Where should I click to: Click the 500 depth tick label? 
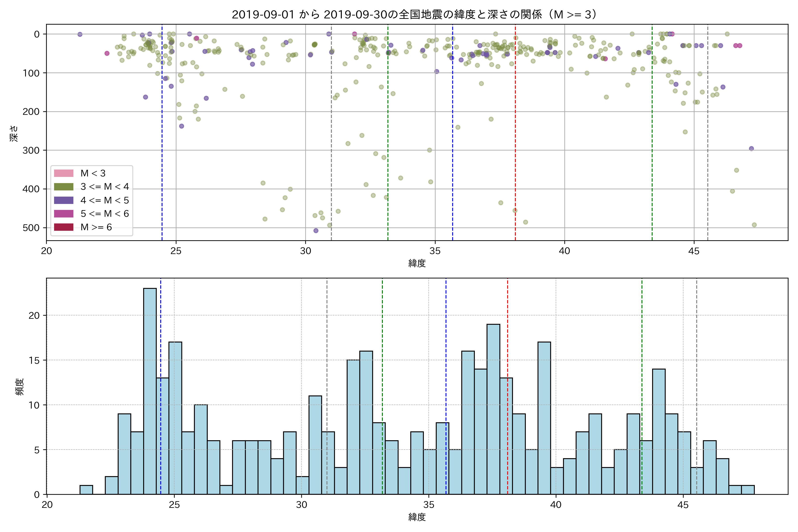click(31, 228)
